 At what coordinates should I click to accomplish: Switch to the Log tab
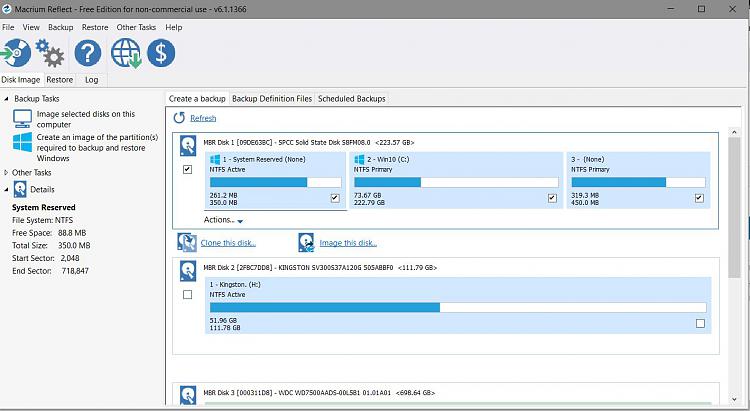[91, 80]
